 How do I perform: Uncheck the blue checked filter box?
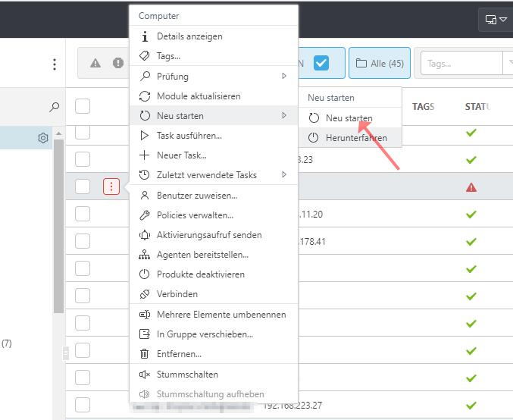(321, 63)
